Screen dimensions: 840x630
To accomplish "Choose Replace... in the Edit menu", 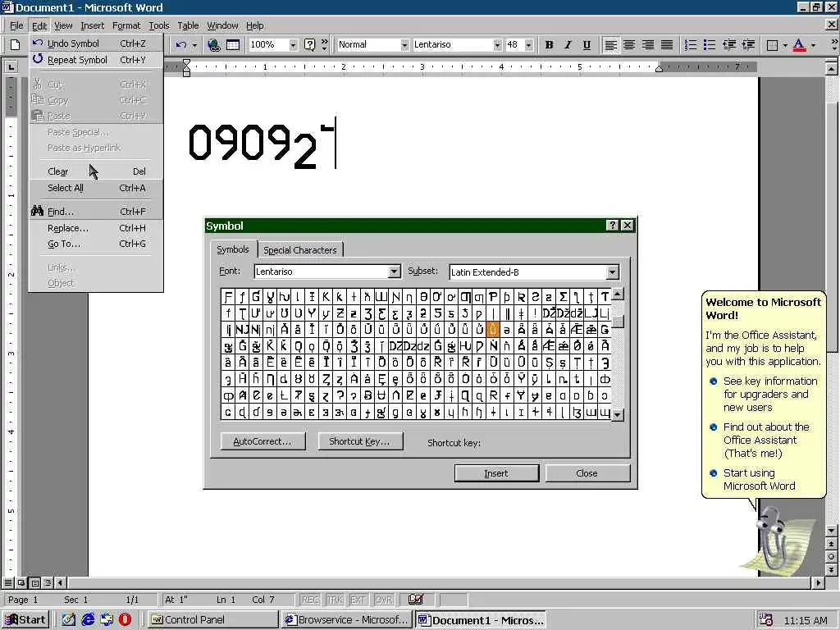I will point(97,228).
